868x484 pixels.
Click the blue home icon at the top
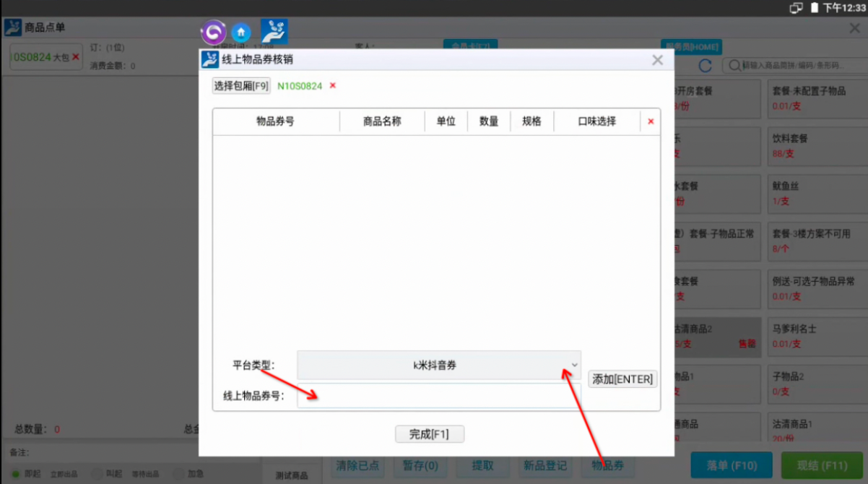pyautogui.click(x=241, y=32)
